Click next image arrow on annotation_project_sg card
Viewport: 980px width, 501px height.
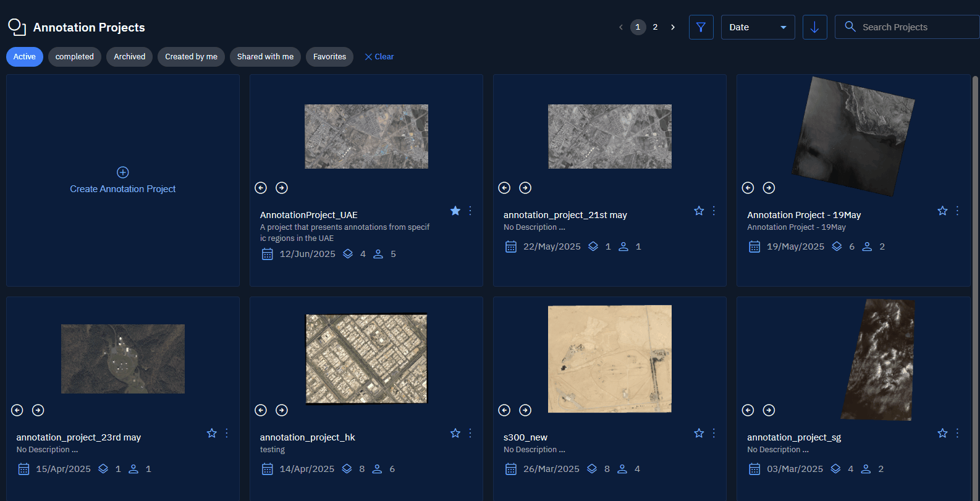coord(769,410)
